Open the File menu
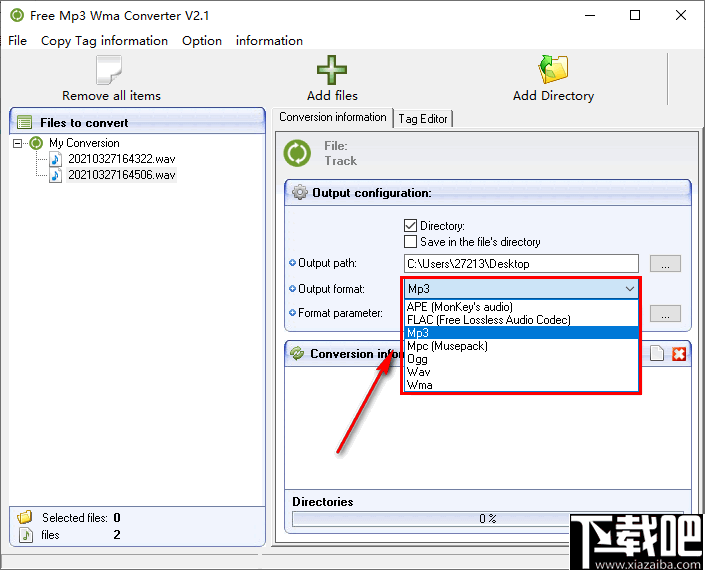Image resolution: width=705 pixels, height=570 pixels. pos(18,41)
